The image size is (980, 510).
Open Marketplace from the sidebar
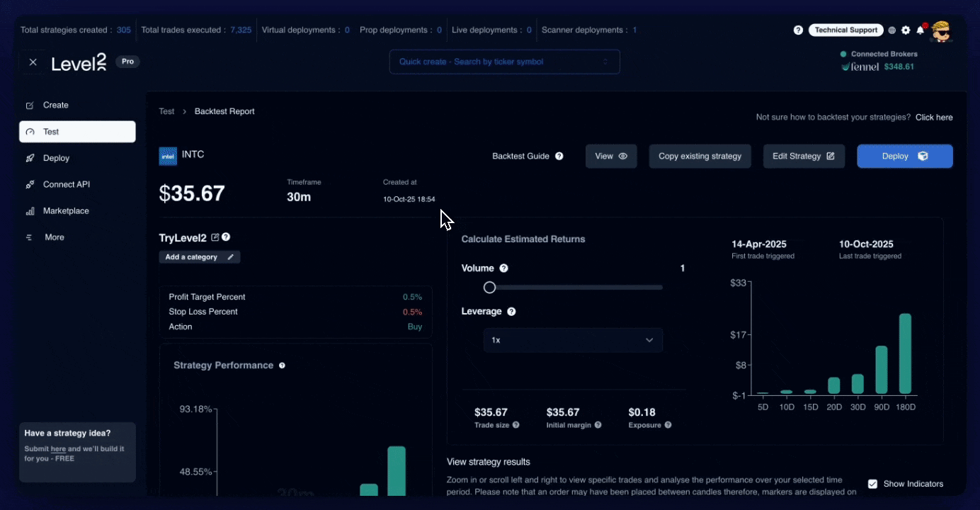pos(65,211)
